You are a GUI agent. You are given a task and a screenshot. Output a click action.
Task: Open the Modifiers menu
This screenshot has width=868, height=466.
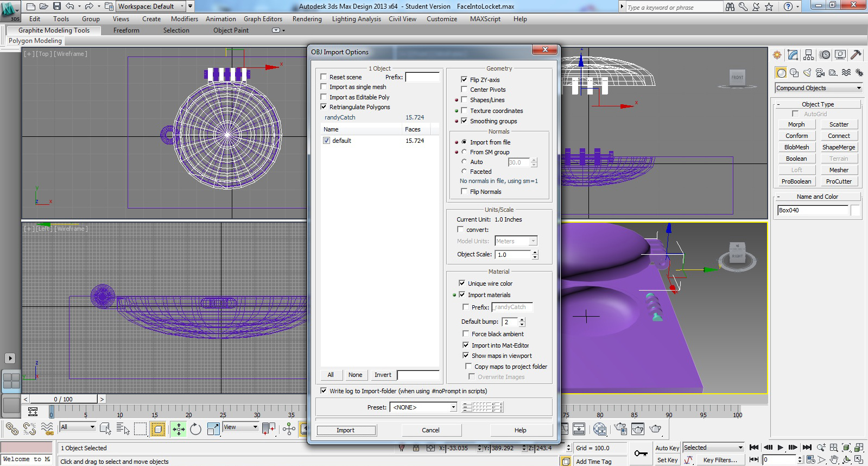(x=185, y=19)
